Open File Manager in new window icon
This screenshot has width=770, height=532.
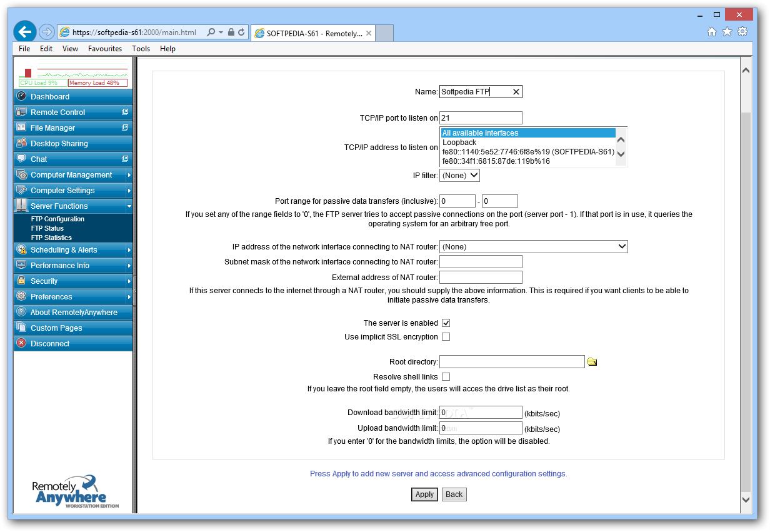(x=125, y=128)
